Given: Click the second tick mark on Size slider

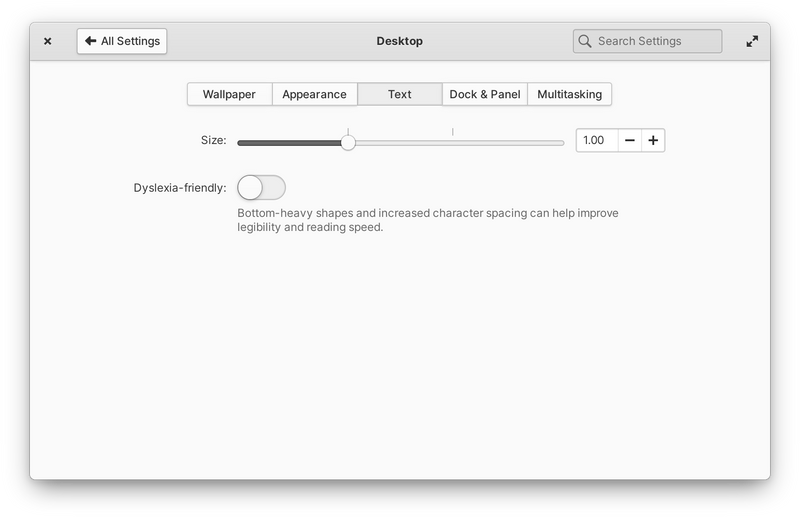Looking at the screenshot, I should (x=453, y=132).
